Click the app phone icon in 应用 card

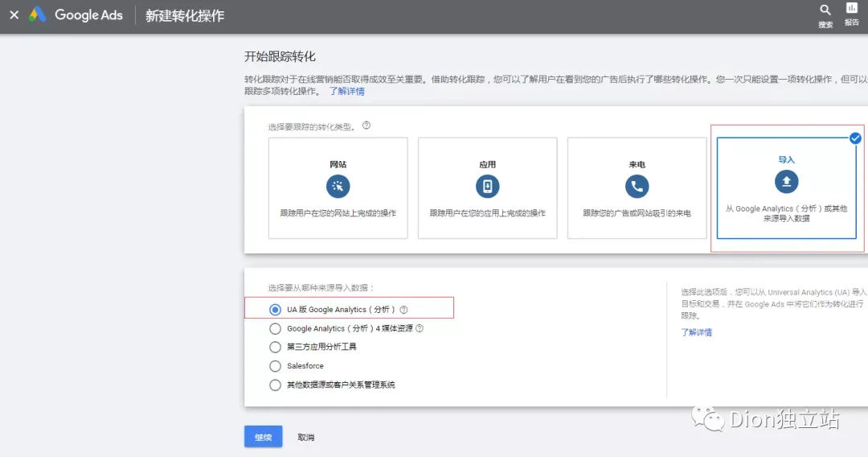(487, 187)
